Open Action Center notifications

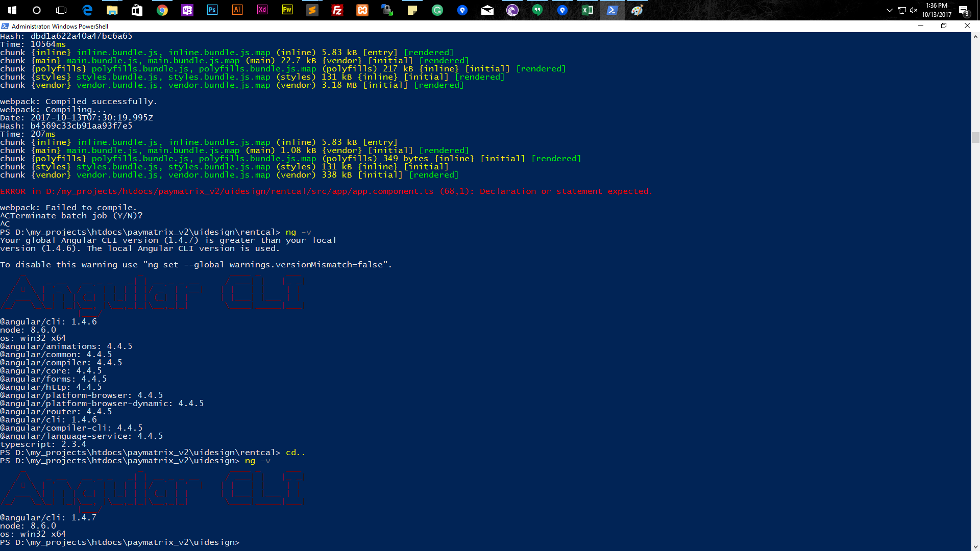[964, 10]
